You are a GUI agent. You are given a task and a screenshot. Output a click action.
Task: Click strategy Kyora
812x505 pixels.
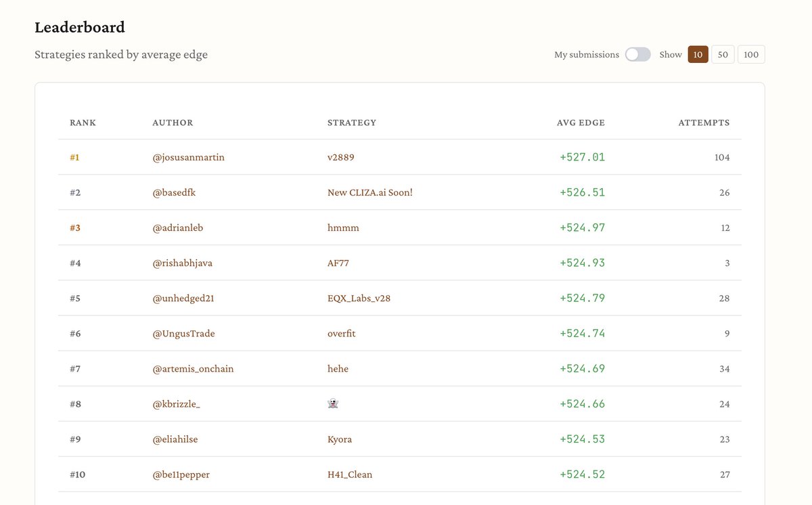(340, 439)
